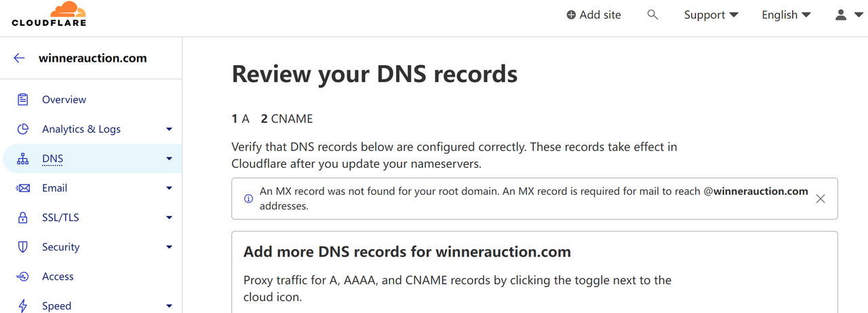Click the Overview clipboard icon
The width and height of the screenshot is (868, 313).
click(23, 99)
